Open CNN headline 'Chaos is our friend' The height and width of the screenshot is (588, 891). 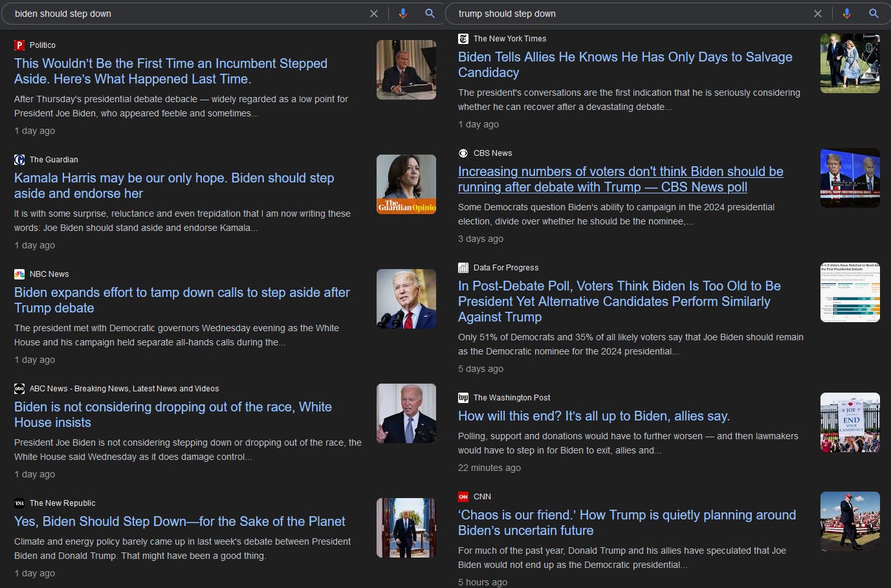tap(627, 523)
